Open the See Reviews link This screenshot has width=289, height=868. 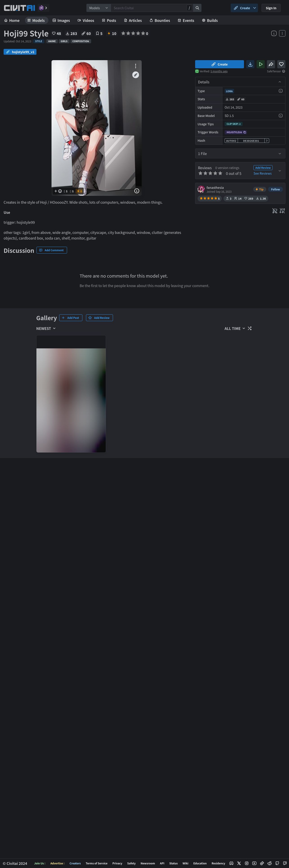pyautogui.click(x=262, y=174)
